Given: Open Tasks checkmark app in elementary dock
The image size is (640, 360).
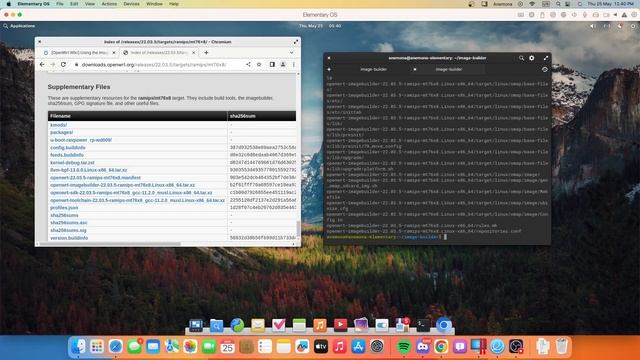Looking at the screenshot, I should [278, 325].
